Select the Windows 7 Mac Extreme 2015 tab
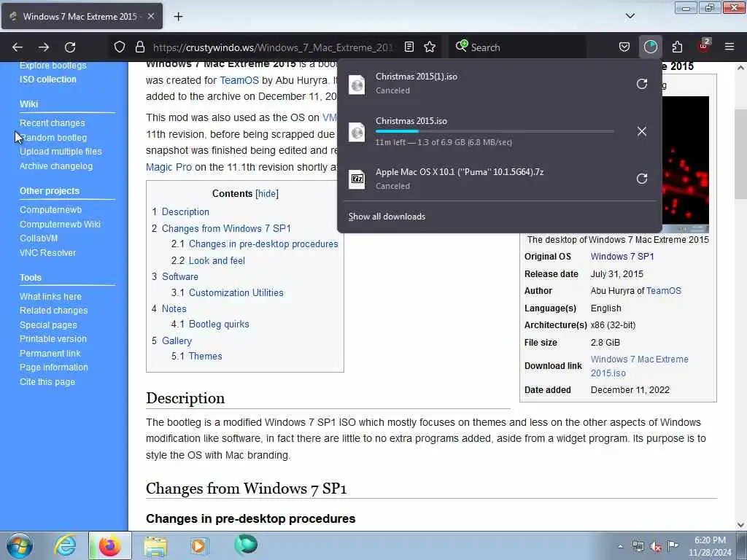747x560 pixels. click(x=82, y=17)
